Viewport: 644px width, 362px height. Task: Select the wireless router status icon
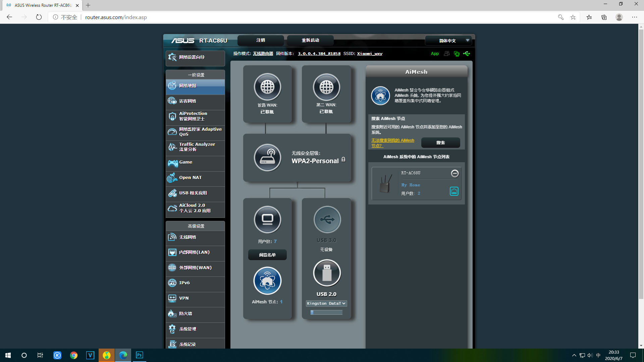(x=267, y=158)
